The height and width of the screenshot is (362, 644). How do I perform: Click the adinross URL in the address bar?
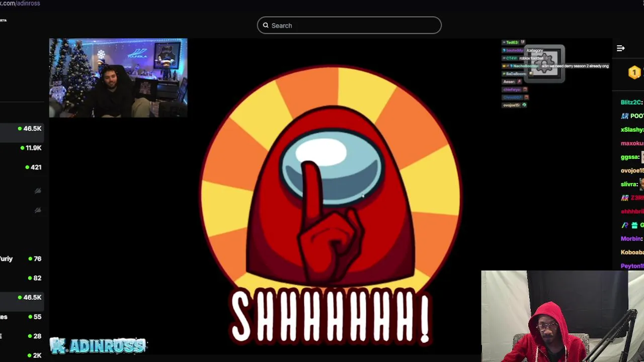[20, 3]
